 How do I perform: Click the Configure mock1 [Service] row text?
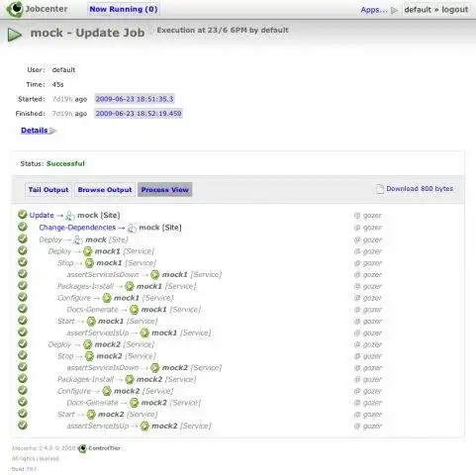pos(115,298)
